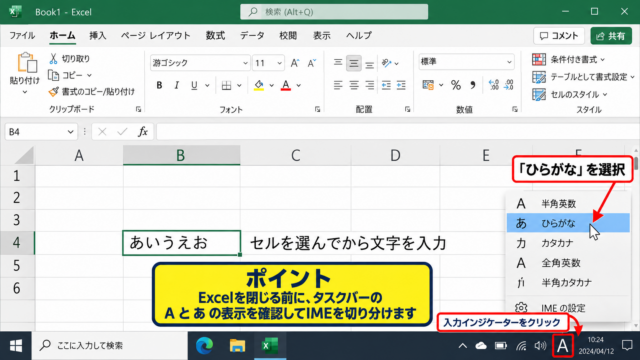
Task: Apply red font color A
Action: [x=286, y=85]
